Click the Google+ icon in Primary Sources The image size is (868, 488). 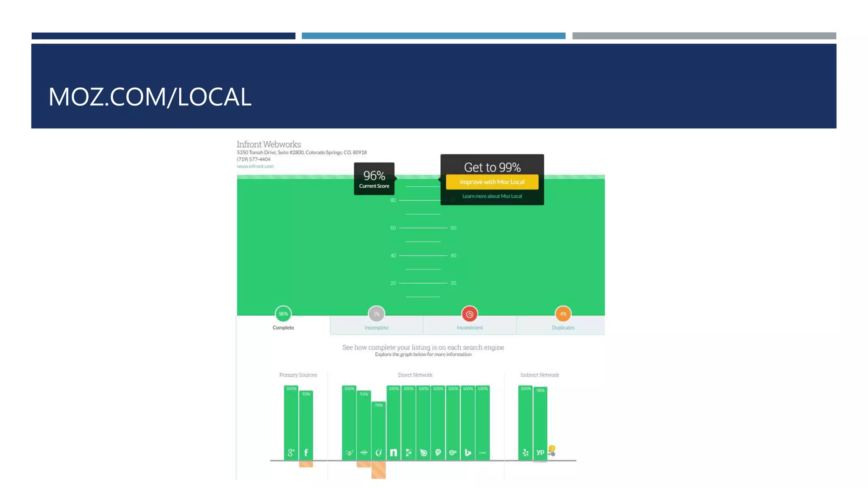point(291,452)
